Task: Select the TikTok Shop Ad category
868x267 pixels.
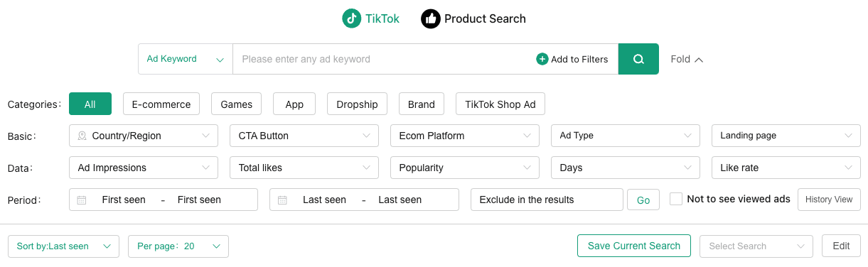Action: (500, 104)
